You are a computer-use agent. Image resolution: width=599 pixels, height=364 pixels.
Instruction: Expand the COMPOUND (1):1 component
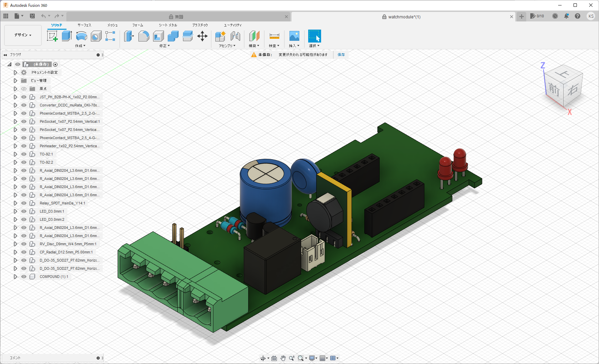(15, 277)
